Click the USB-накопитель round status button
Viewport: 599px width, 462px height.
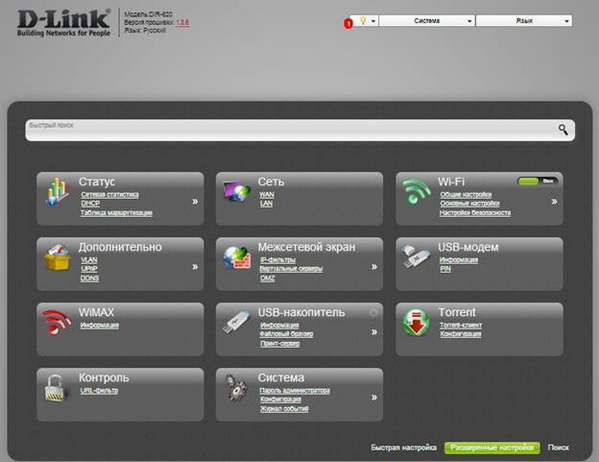pyautogui.click(x=373, y=313)
